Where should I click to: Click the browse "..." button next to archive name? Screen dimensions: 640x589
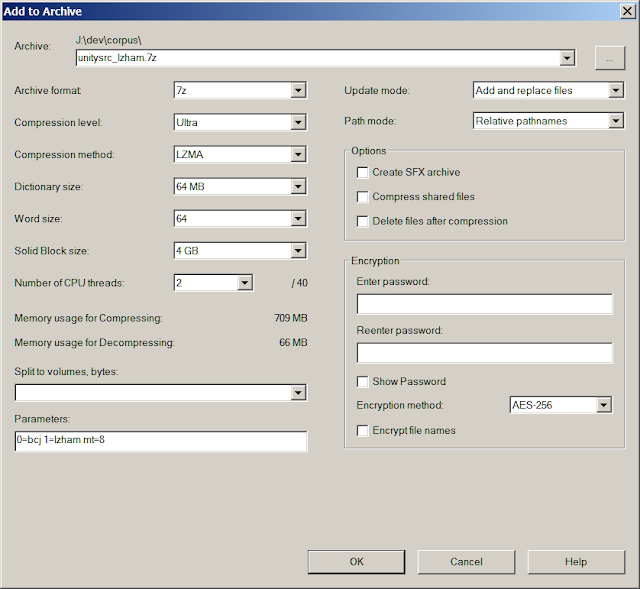(610, 58)
